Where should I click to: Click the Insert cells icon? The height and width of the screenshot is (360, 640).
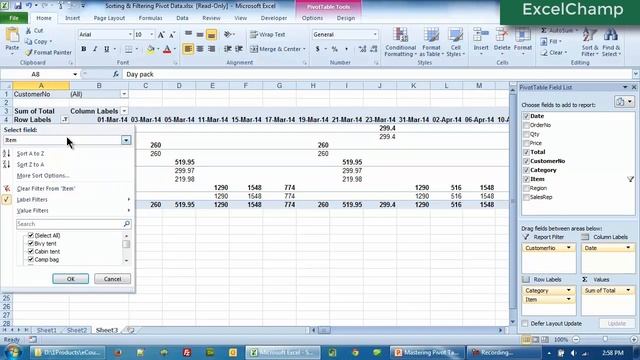tap(481, 36)
